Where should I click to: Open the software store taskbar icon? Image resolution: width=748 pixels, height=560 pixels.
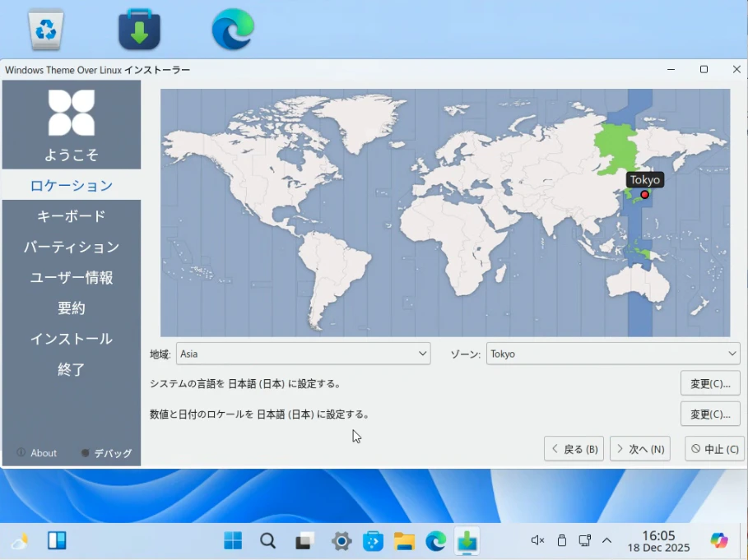(373, 541)
